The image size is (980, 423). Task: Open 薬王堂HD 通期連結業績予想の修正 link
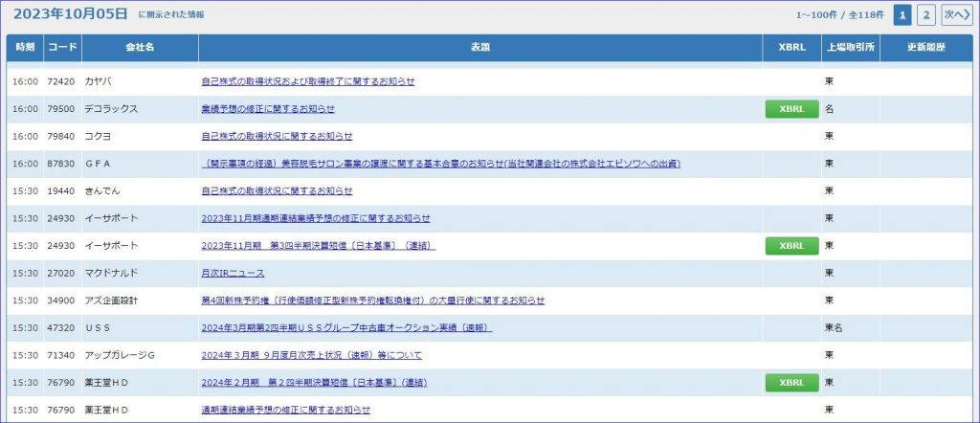285,410
